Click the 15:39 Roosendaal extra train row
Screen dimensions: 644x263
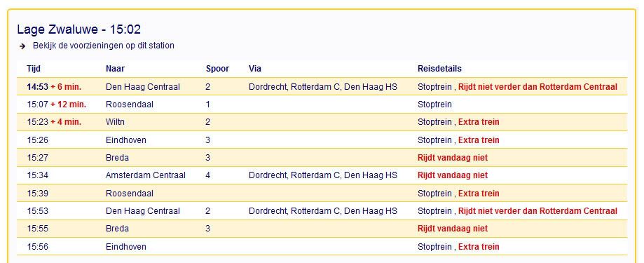(322, 193)
